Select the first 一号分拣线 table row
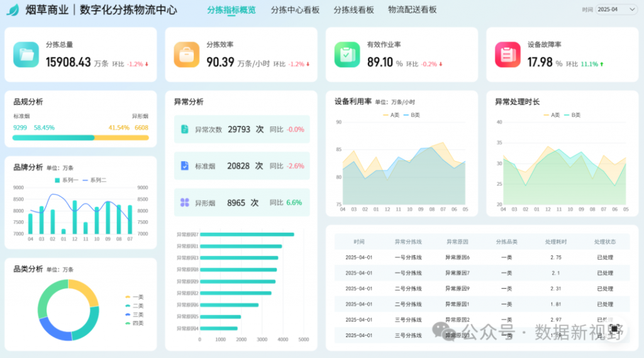This screenshot has width=644, height=358. 481,257
